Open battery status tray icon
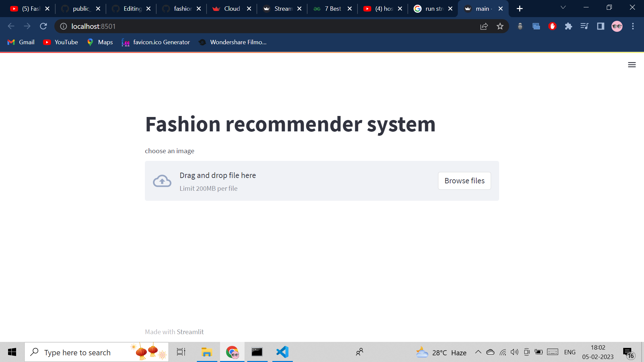Viewport: 644px width, 362px height. (539, 352)
